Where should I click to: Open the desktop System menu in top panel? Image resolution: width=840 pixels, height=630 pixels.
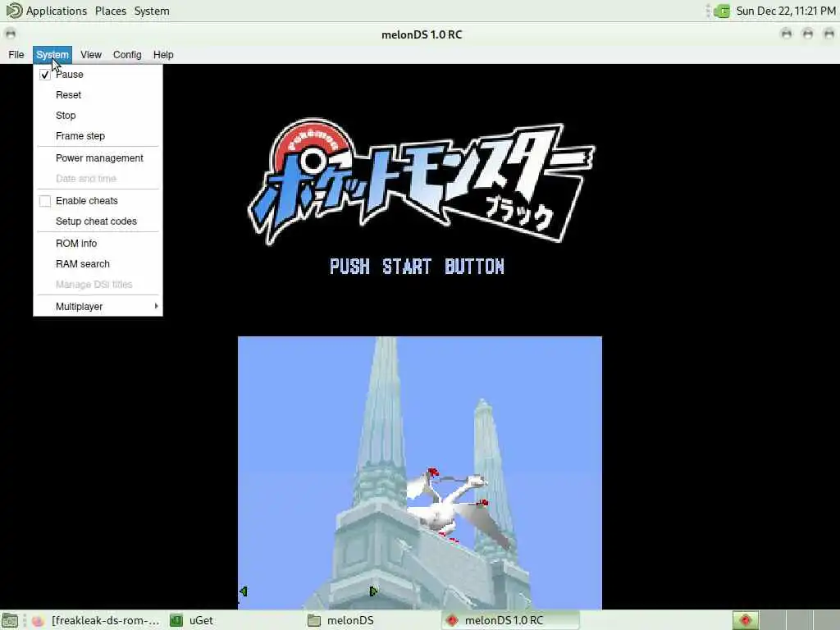[152, 11]
